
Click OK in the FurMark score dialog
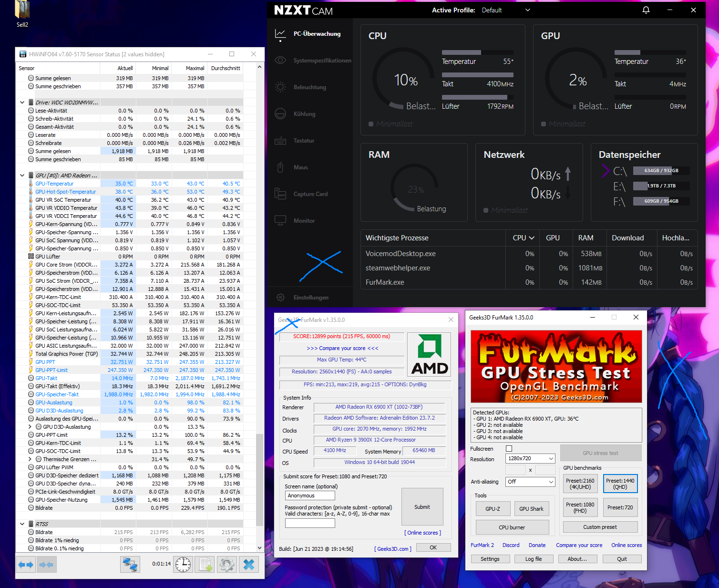coord(433,547)
